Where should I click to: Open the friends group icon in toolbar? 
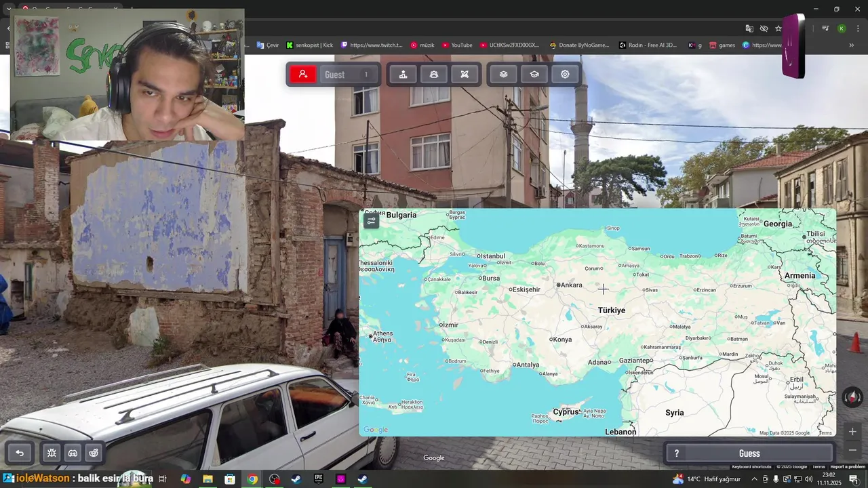coord(434,75)
